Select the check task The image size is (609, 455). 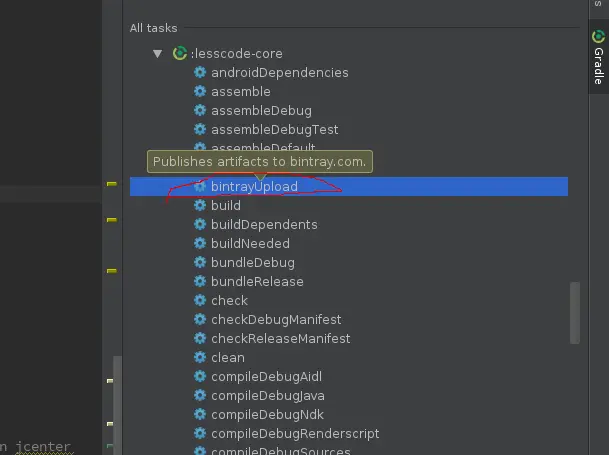(229, 301)
